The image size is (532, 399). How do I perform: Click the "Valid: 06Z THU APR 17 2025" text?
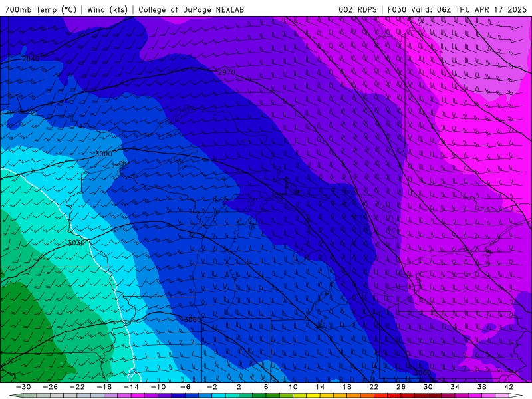point(469,9)
